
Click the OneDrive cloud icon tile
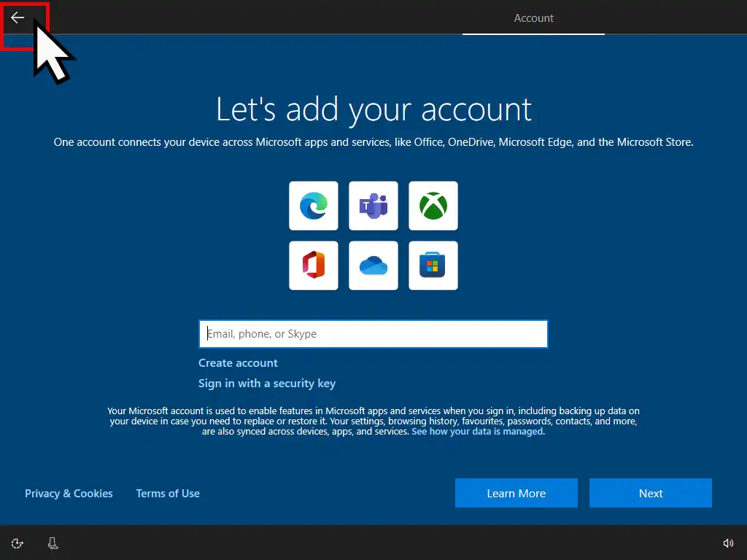coord(373,265)
